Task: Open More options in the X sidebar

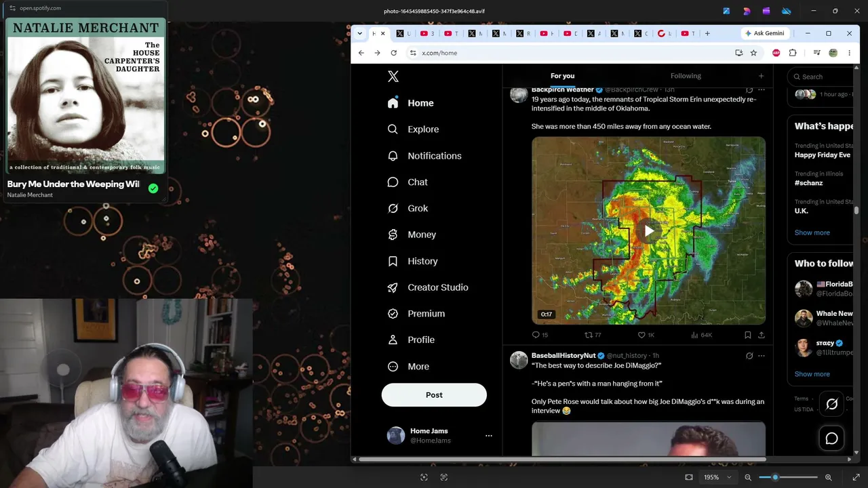Action: pyautogui.click(x=408, y=367)
